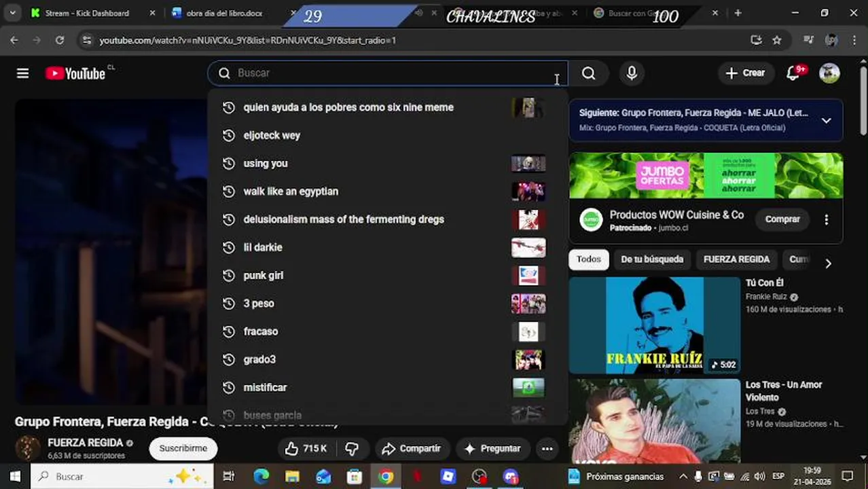Click the Suscribirme button
Screen dimensions: 868x489
click(x=183, y=448)
